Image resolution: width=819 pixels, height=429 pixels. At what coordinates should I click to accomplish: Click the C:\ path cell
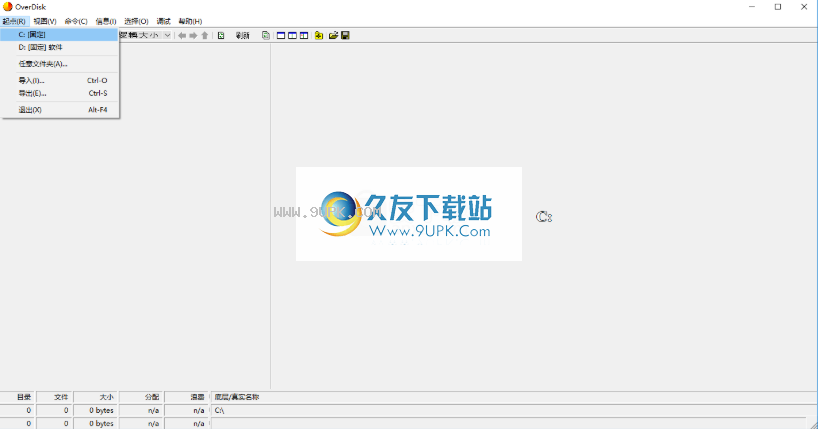(513, 410)
